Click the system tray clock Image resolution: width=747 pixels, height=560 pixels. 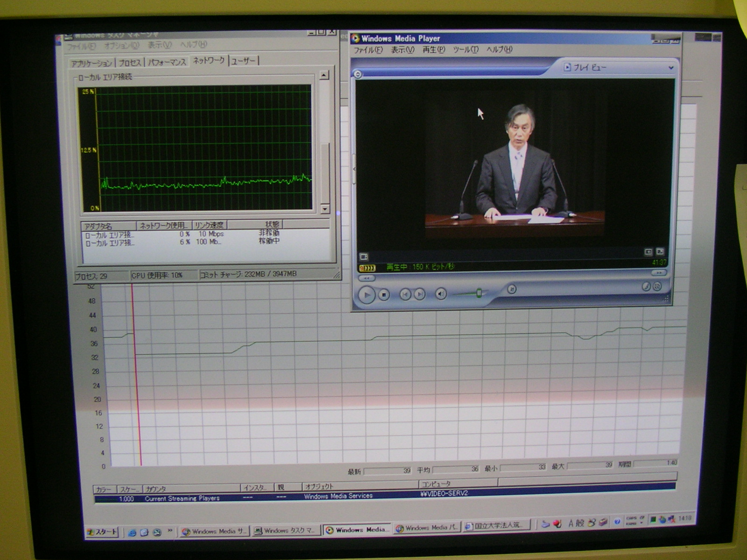click(685, 518)
